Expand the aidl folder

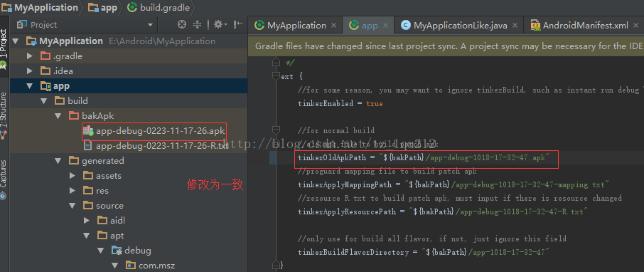pos(87,221)
